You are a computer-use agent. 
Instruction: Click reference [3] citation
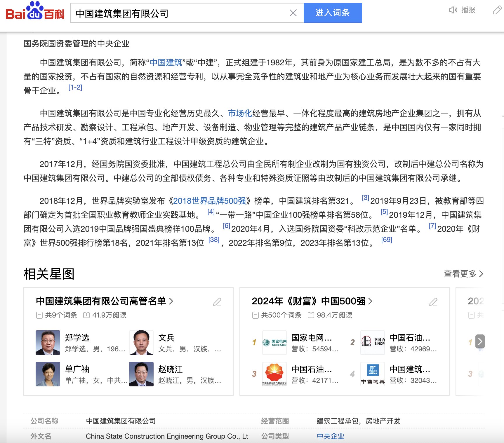tap(366, 198)
